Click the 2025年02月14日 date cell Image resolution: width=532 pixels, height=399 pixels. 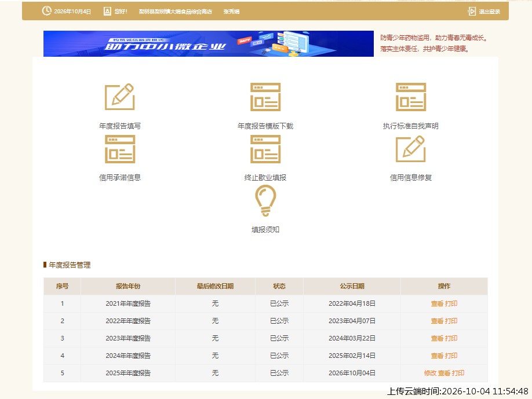click(352, 355)
